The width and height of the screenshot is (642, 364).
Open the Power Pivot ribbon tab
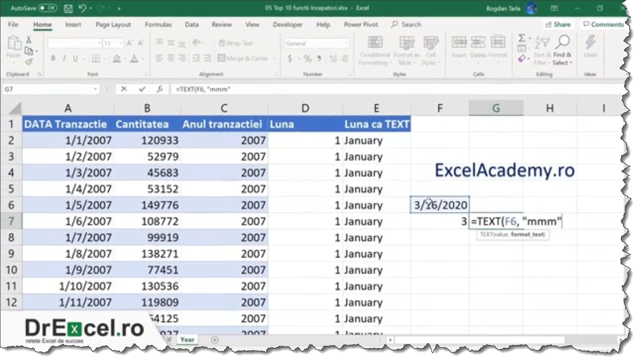point(360,25)
